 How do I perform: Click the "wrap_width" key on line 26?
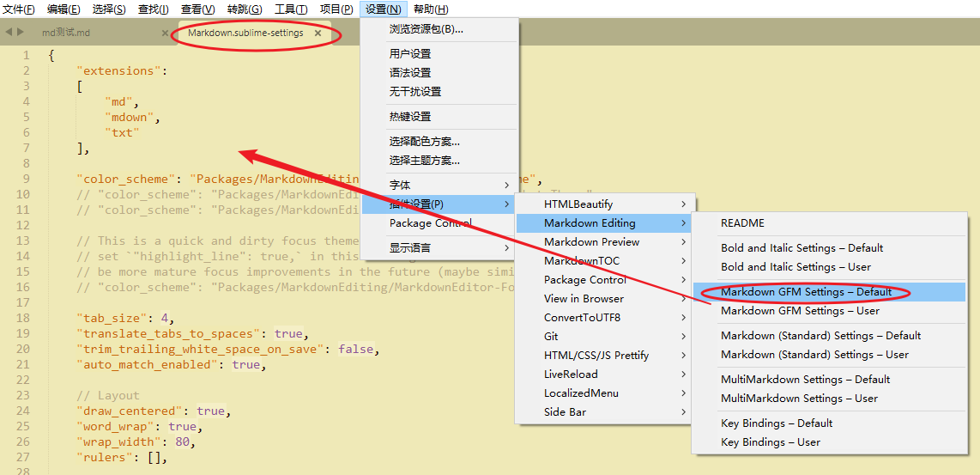click(118, 442)
